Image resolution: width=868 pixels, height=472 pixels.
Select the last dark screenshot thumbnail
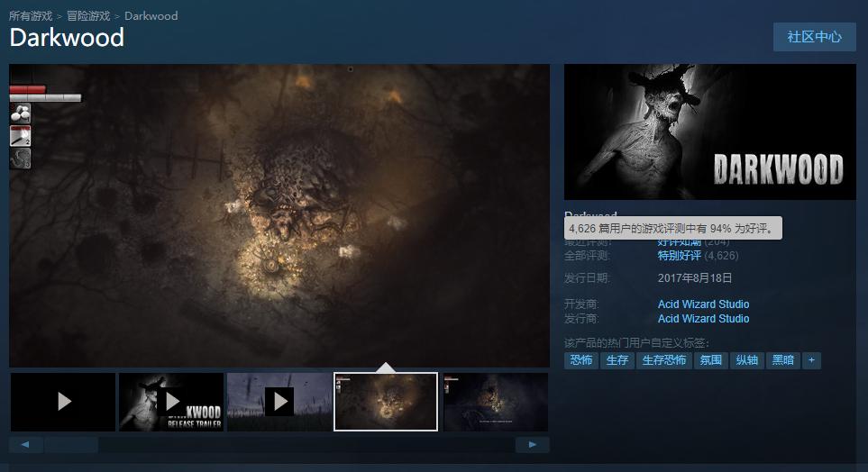point(496,402)
